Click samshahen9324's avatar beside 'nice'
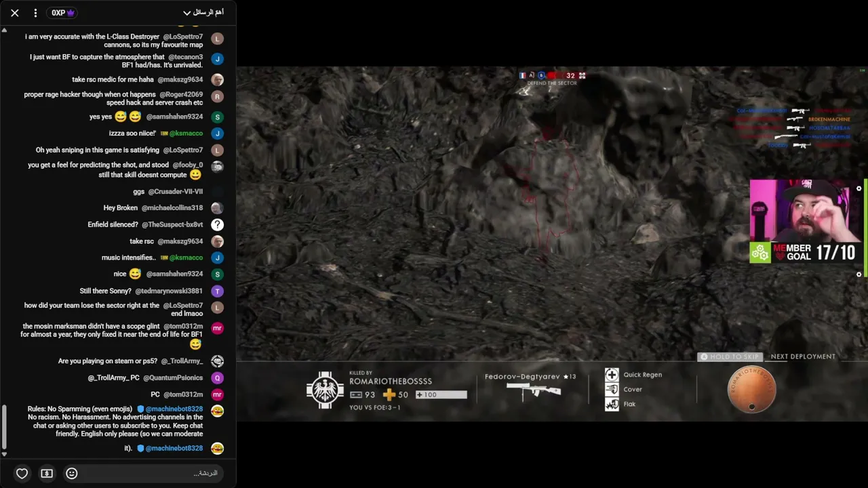Viewport: 868px width, 488px height. coord(217,274)
